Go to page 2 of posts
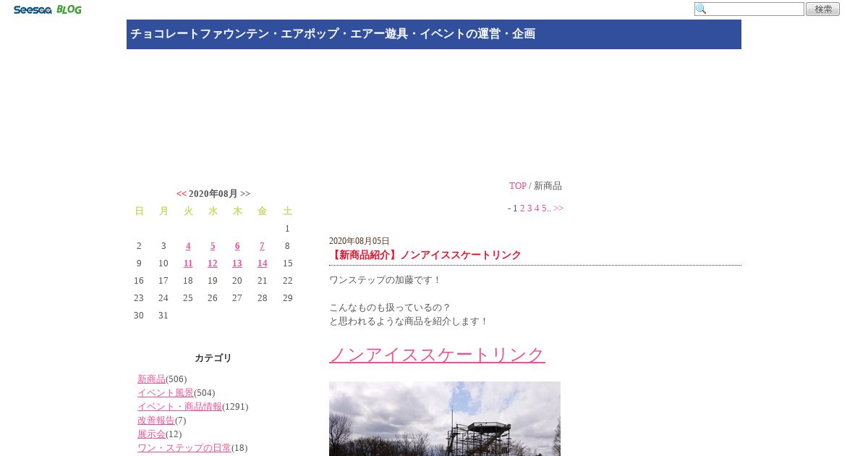The width and height of the screenshot is (868, 456). (x=522, y=208)
